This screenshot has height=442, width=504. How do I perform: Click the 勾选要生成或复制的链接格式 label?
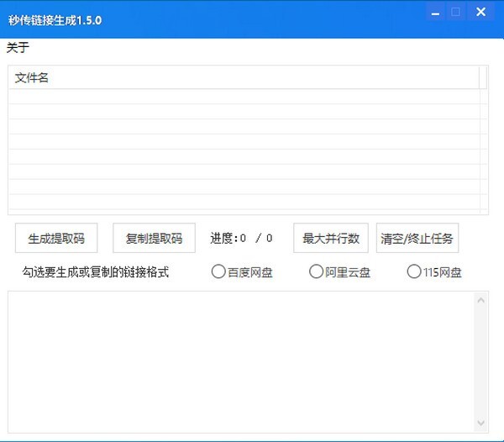[96, 272]
